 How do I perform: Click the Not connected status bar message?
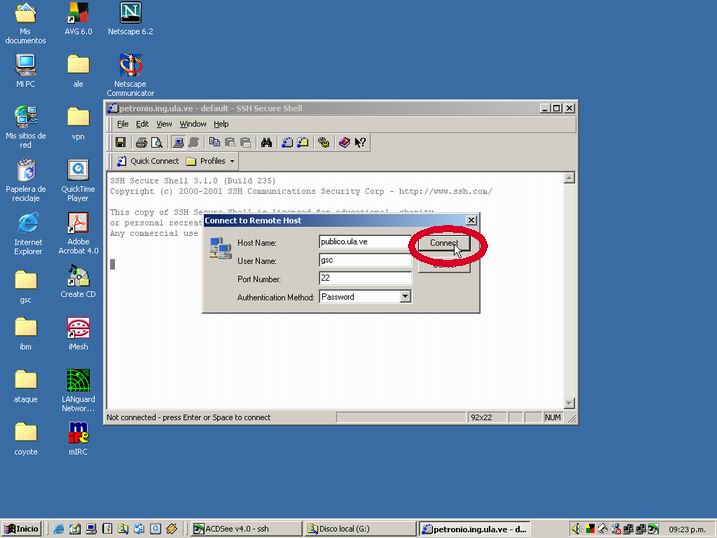click(188, 417)
